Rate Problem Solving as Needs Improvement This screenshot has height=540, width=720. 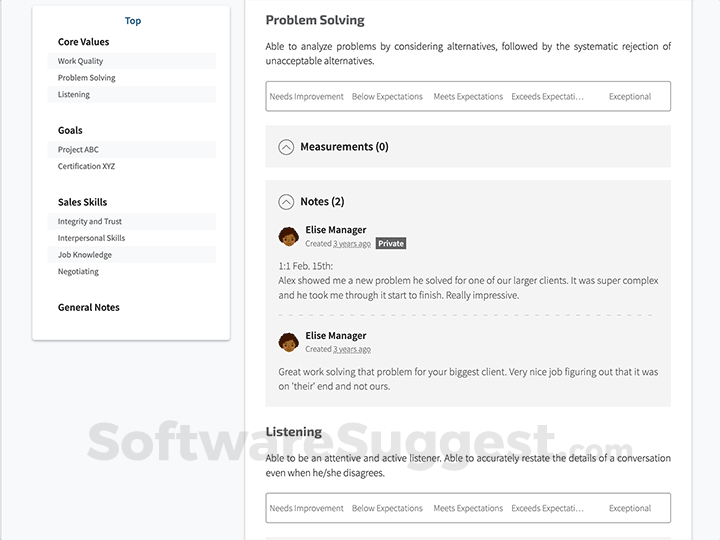pyautogui.click(x=306, y=97)
